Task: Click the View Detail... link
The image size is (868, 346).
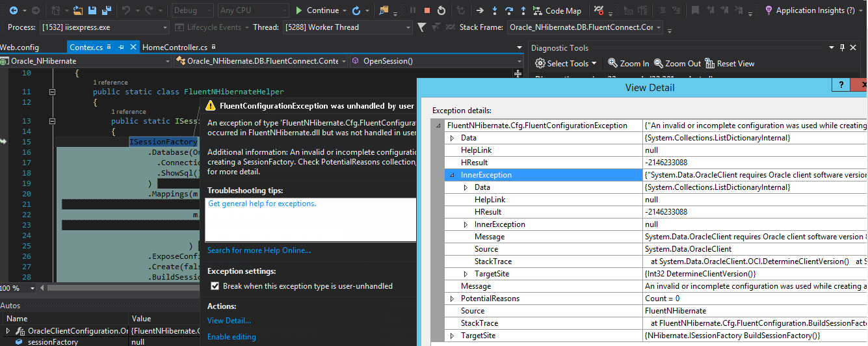Action: 229,320
